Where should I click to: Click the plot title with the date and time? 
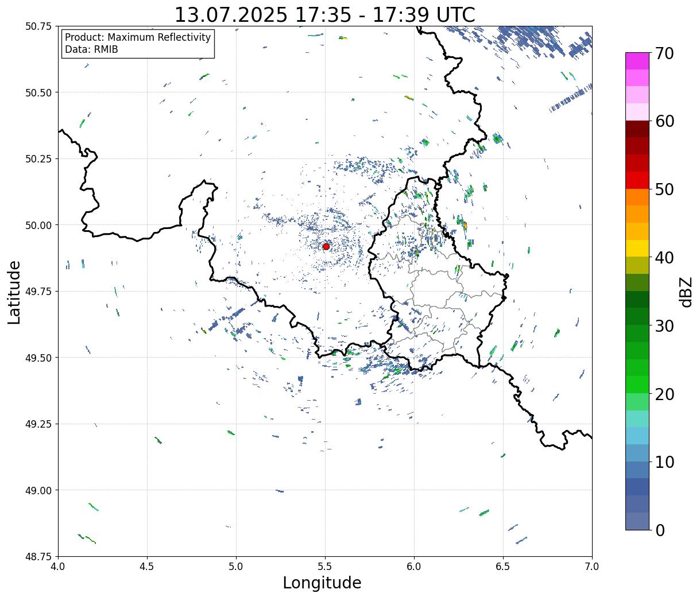(324, 14)
